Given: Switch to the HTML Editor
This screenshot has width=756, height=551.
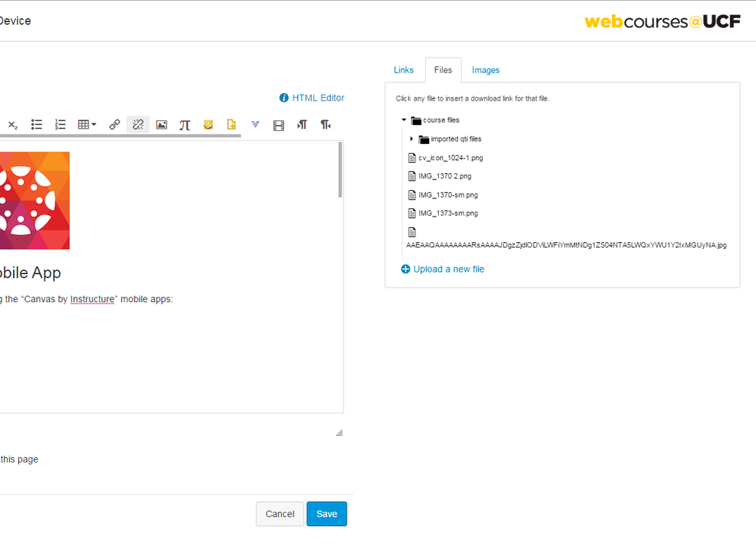Looking at the screenshot, I should pyautogui.click(x=318, y=98).
